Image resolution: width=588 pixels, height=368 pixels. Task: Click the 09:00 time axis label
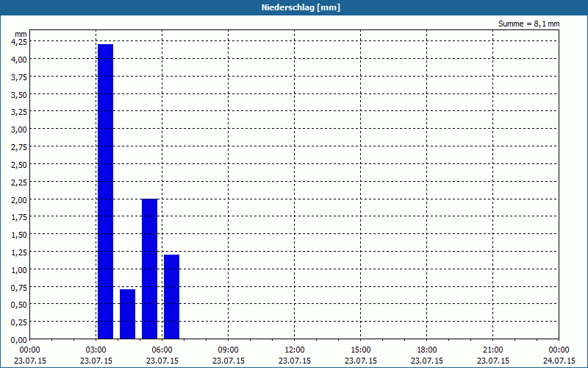(229, 350)
